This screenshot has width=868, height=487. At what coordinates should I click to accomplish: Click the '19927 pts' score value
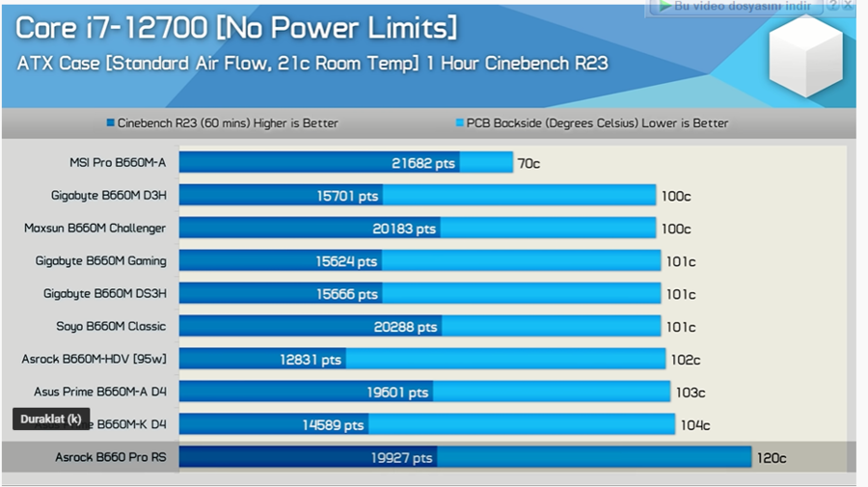click(401, 458)
